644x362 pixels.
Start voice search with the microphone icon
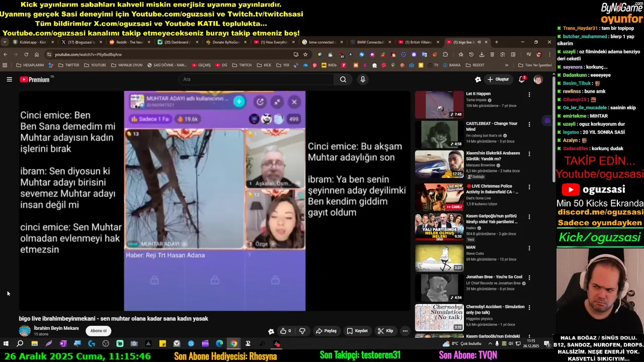(363, 79)
